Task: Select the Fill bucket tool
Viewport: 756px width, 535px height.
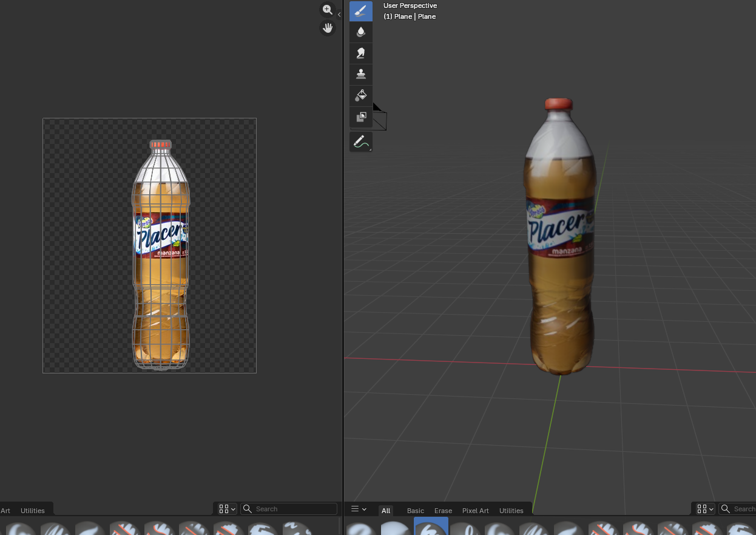Action: pos(361,95)
